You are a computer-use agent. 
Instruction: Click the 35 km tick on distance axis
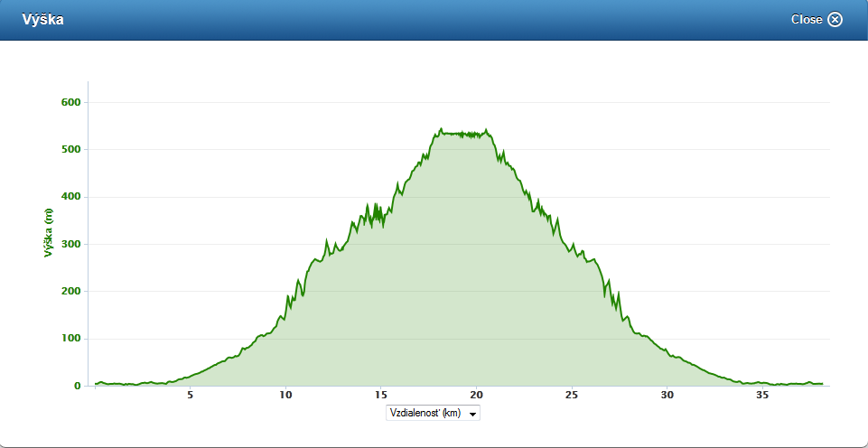[x=762, y=396]
